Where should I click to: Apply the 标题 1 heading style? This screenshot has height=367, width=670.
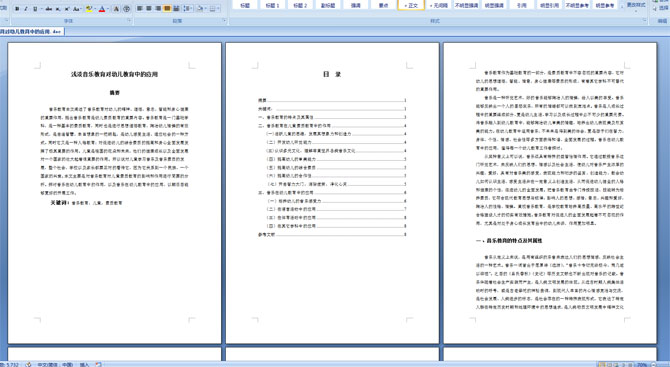click(x=272, y=5)
